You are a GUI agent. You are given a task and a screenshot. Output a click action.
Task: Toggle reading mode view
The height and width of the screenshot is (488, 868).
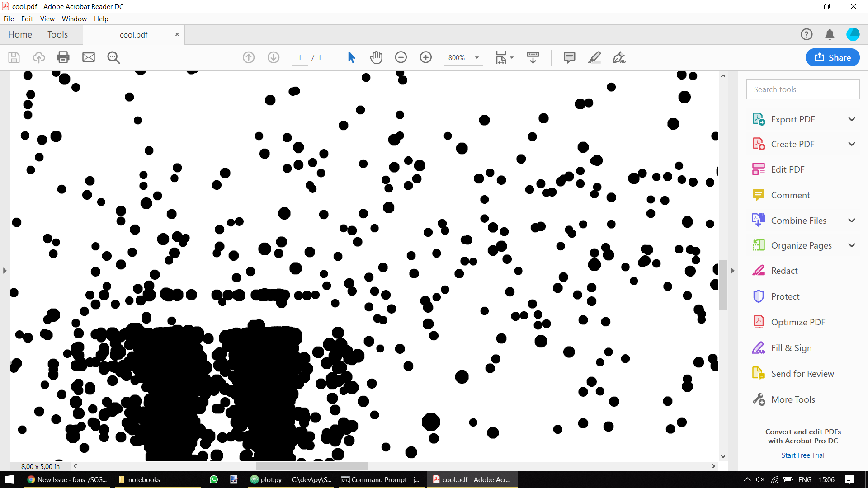(x=533, y=57)
